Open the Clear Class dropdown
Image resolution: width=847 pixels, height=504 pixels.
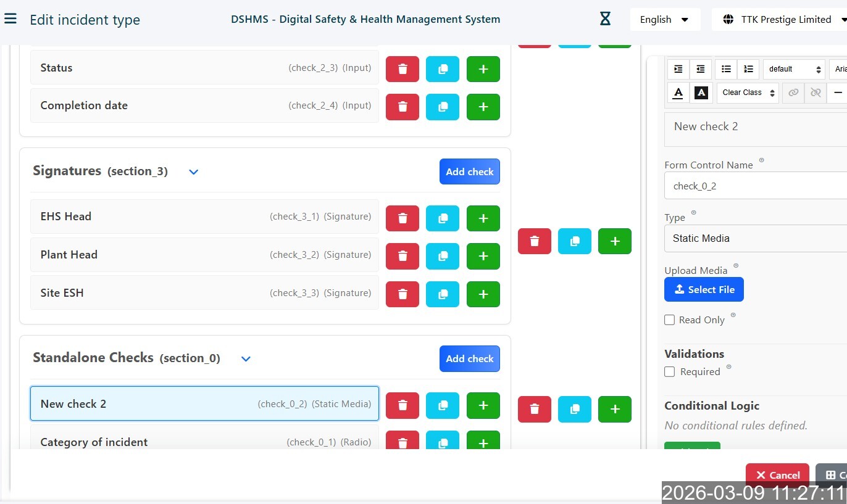[747, 93]
